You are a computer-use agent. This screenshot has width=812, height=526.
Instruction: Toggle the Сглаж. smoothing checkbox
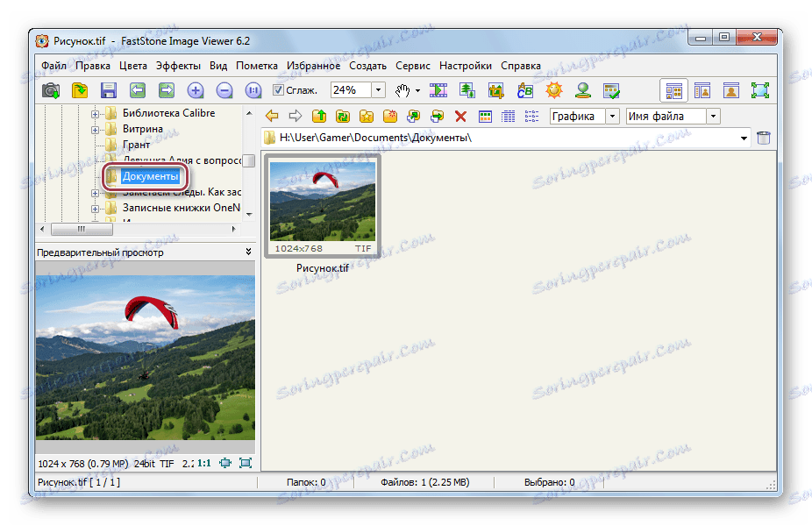tap(278, 90)
